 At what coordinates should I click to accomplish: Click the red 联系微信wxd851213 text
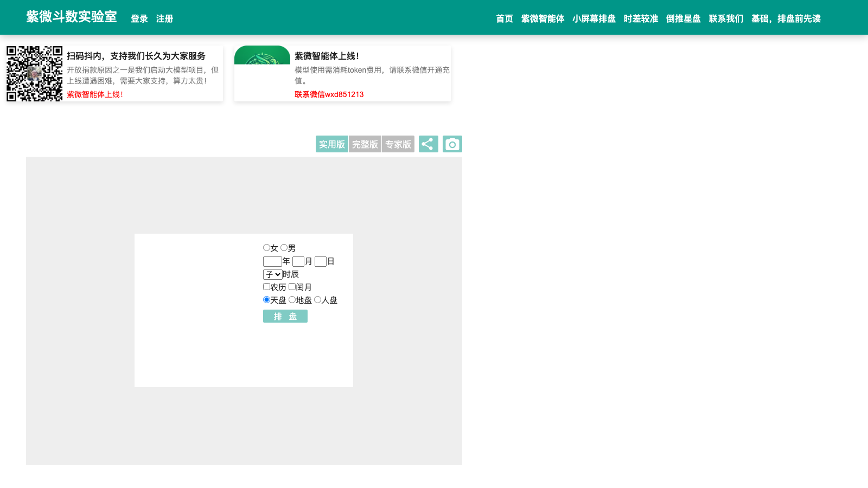pos(329,94)
